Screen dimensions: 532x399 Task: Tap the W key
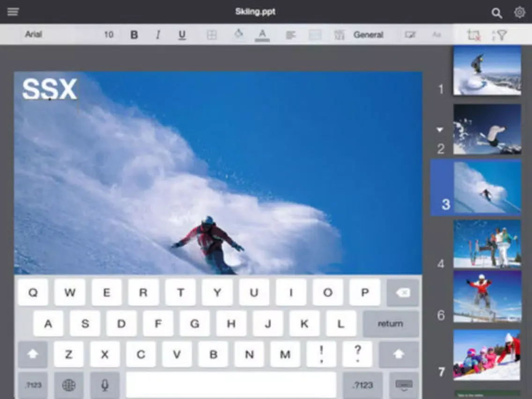[70, 293]
